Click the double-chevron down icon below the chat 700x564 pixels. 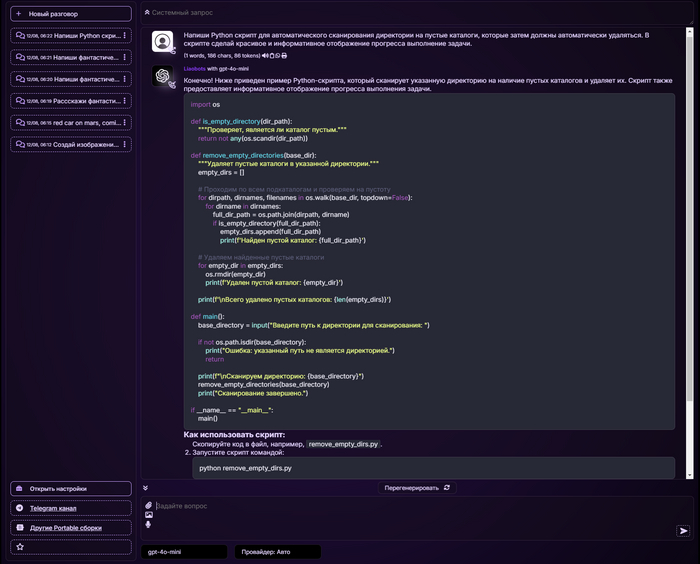146,488
